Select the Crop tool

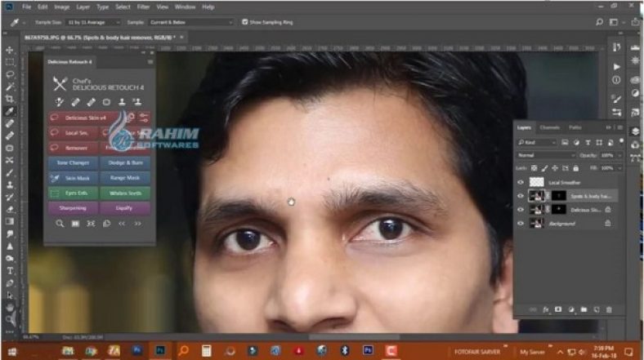point(9,99)
